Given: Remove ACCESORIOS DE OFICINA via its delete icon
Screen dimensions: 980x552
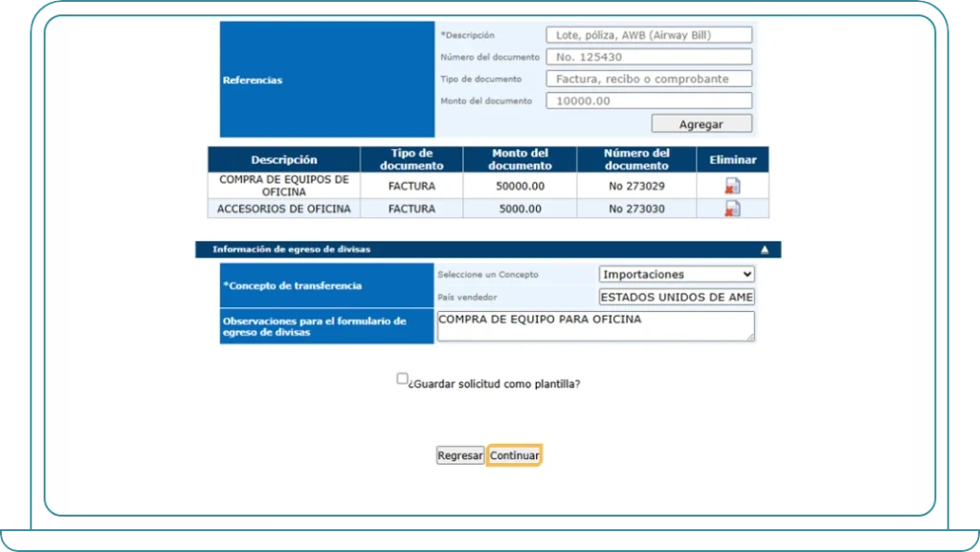Looking at the screenshot, I should 732,209.
